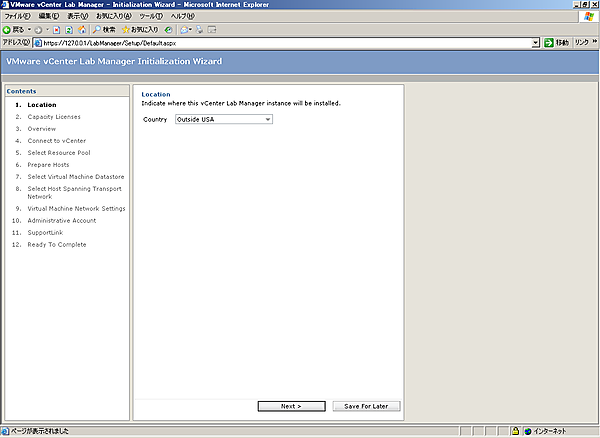Stop page loading with red X icon
The height and width of the screenshot is (438, 600).
point(57,30)
